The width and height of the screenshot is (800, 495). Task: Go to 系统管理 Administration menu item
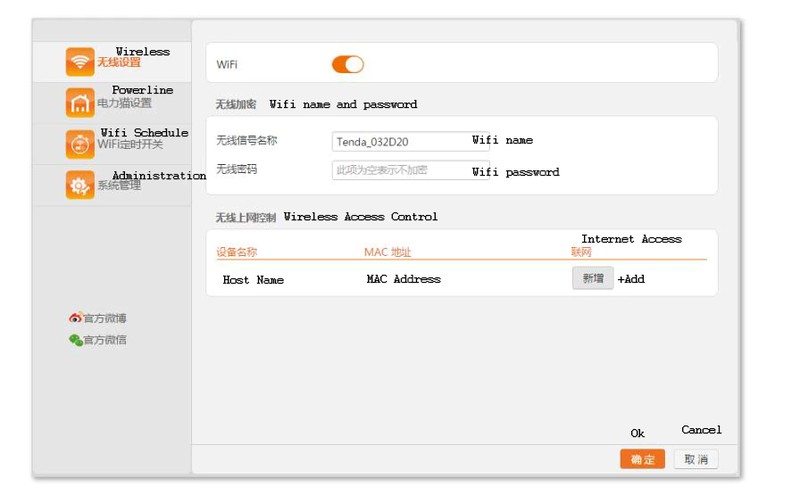click(119, 185)
